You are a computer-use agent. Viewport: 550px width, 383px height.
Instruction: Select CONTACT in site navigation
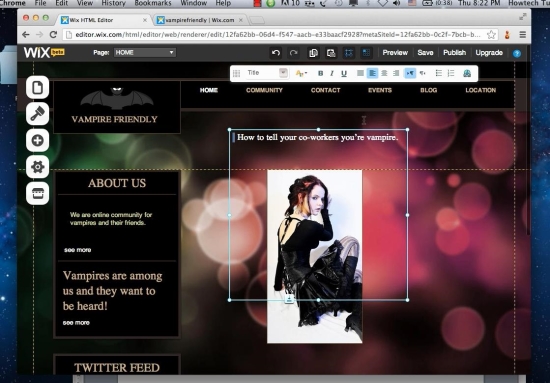click(x=326, y=90)
